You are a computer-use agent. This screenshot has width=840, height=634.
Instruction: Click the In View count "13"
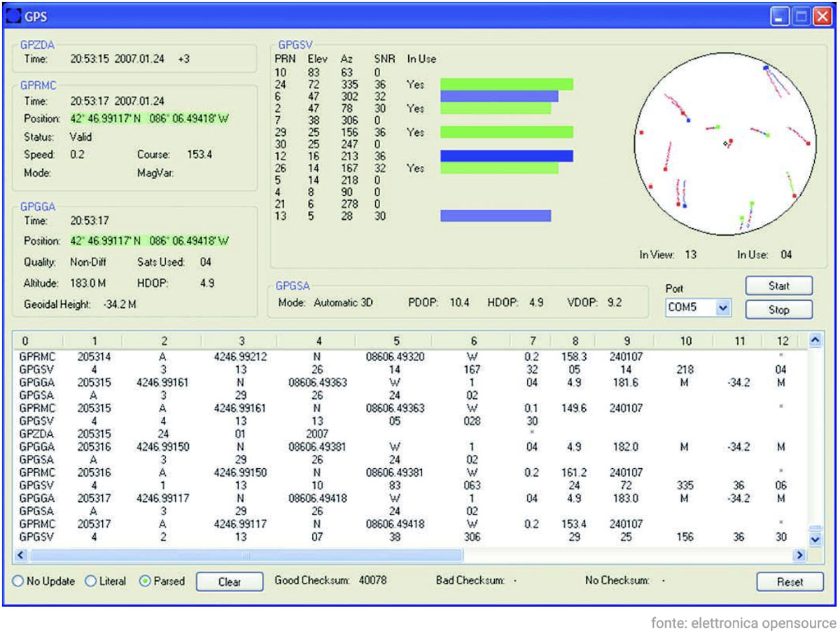coord(691,255)
